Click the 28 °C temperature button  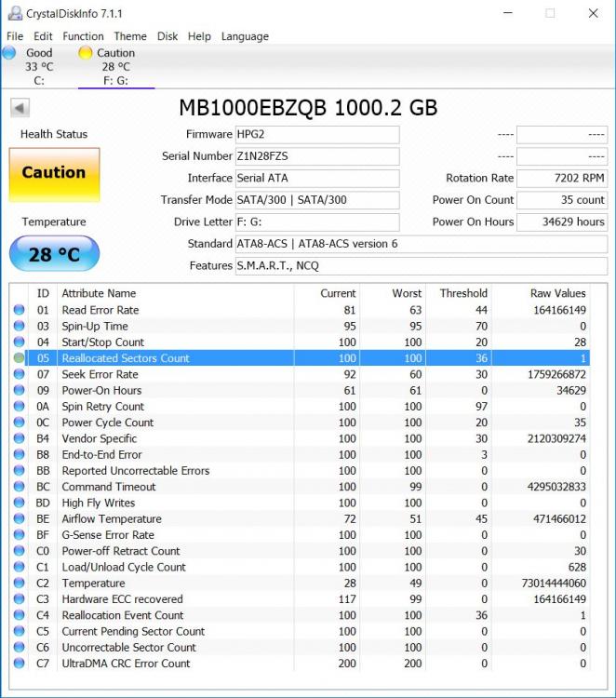point(54,254)
